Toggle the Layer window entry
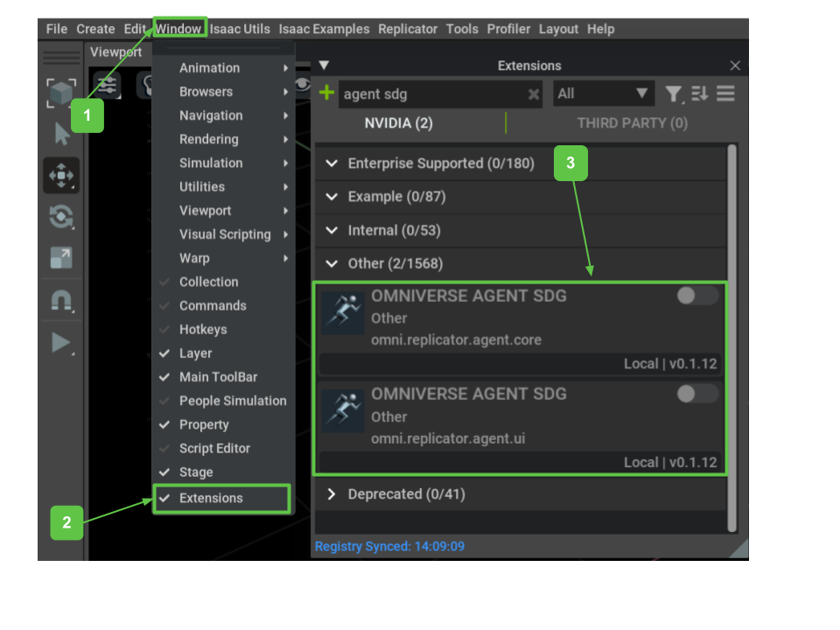 (x=224, y=353)
